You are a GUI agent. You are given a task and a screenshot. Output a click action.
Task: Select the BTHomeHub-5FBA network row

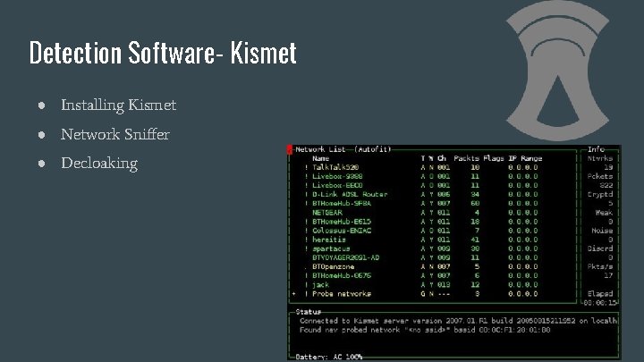click(x=421, y=204)
